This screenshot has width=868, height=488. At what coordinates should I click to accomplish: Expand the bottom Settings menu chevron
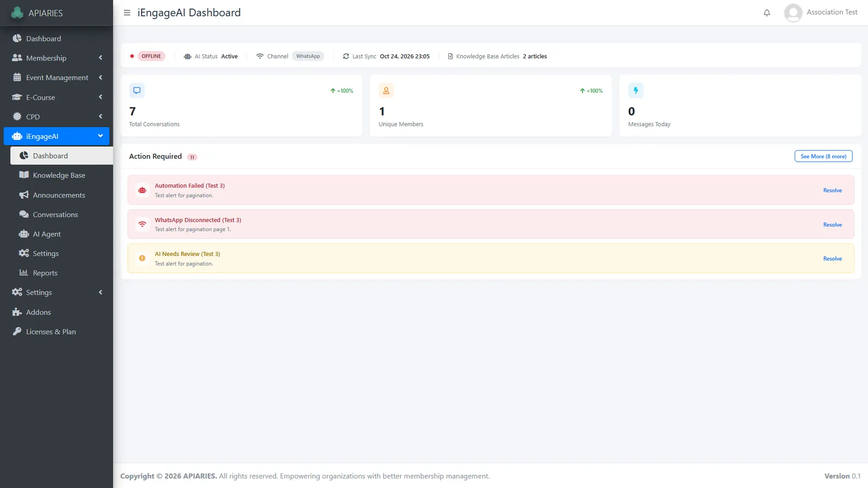100,292
